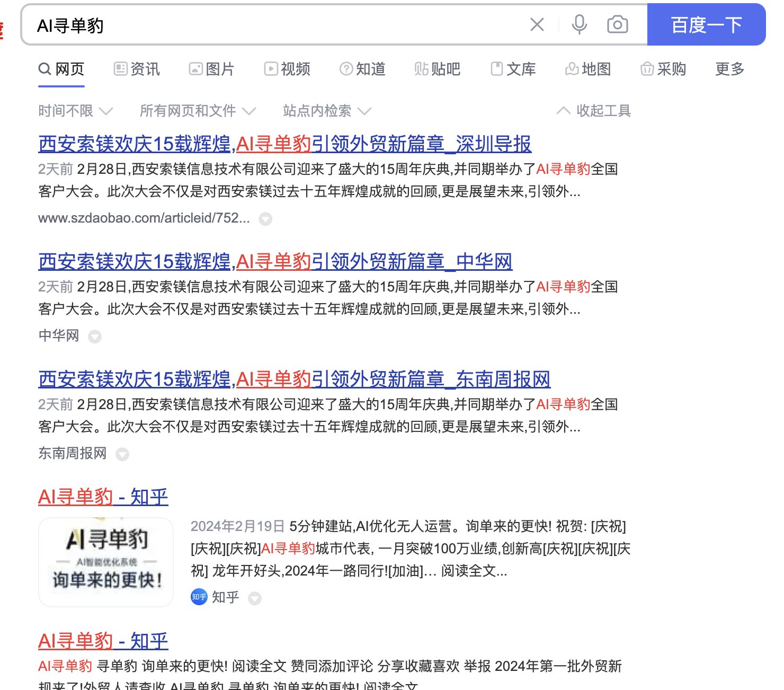This screenshot has height=690, width=784.
Task: Click the chevron beside 站点内检索
Action: pos(364,111)
